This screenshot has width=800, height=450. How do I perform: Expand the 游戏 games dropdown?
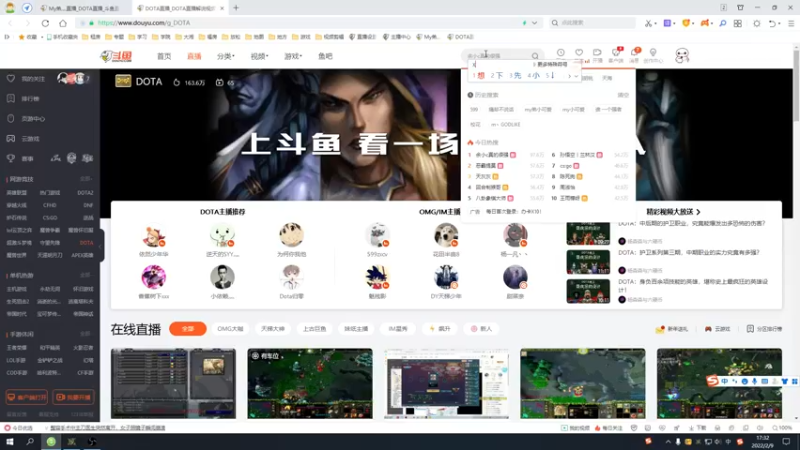(x=293, y=56)
